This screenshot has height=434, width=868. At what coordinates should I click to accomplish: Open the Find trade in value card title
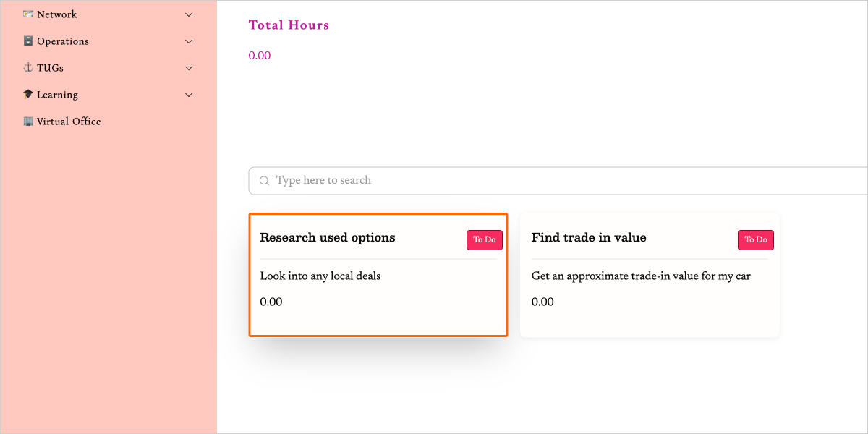click(x=589, y=237)
